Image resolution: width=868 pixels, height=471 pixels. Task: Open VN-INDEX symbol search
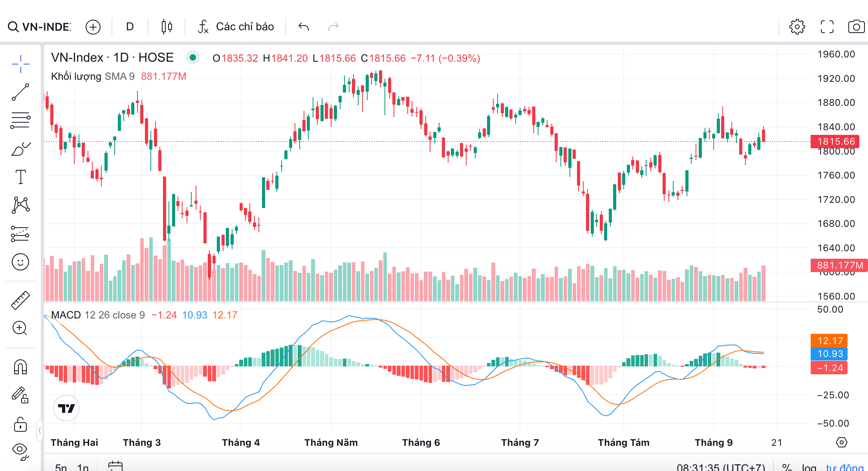39,27
